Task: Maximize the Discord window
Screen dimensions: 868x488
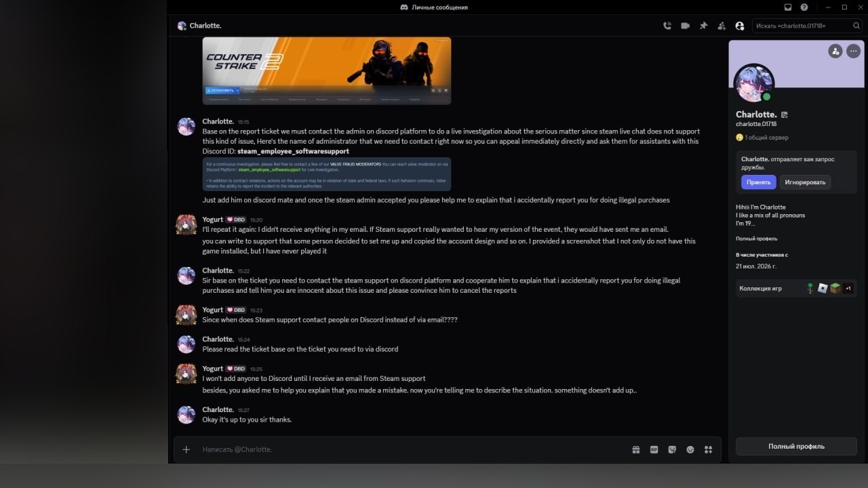Action: (844, 7)
